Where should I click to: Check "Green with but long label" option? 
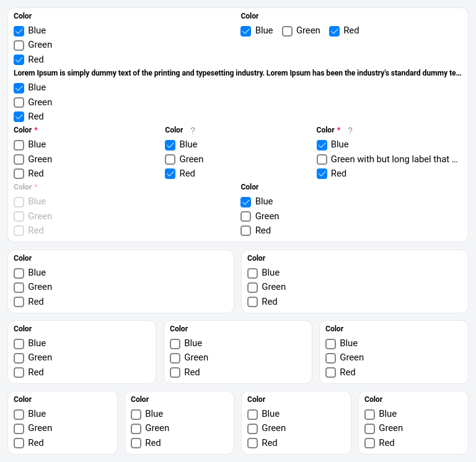pyautogui.click(x=322, y=159)
